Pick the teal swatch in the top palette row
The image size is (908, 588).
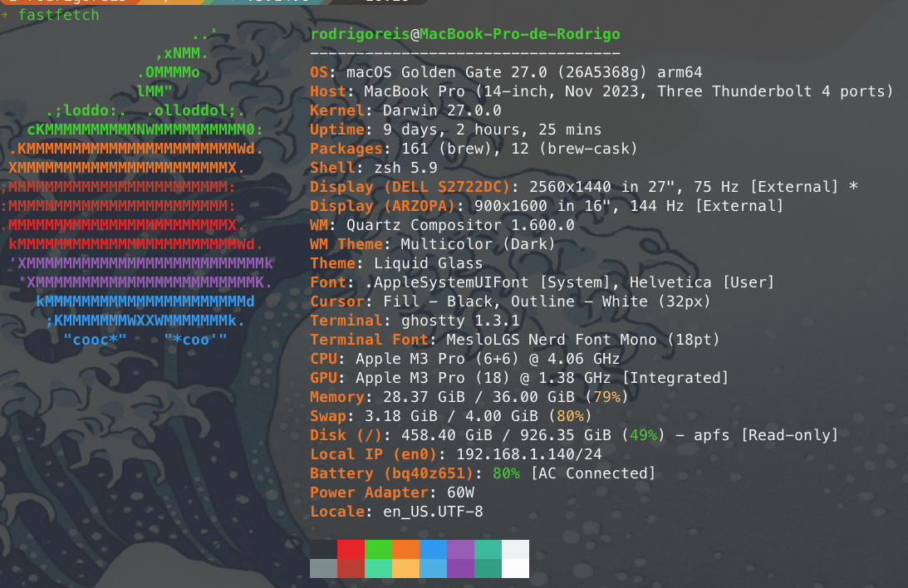coord(488,549)
